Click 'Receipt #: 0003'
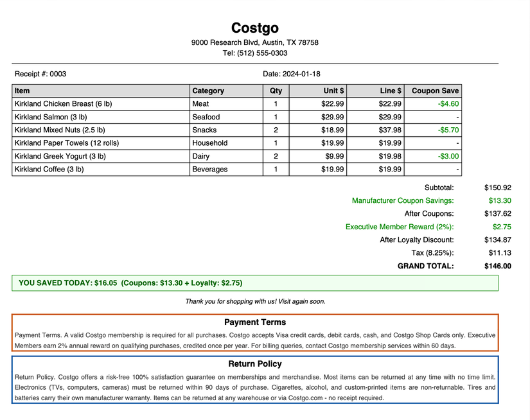Screen dimensions: 530x420 click(x=40, y=74)
